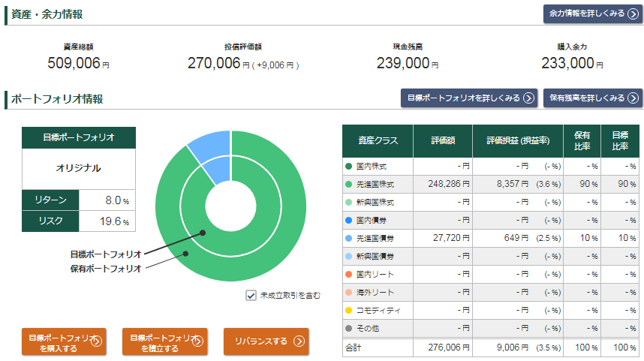Open 余力情報を詳しくみる details button
The image size is (644, 361).
pos(592,14)
